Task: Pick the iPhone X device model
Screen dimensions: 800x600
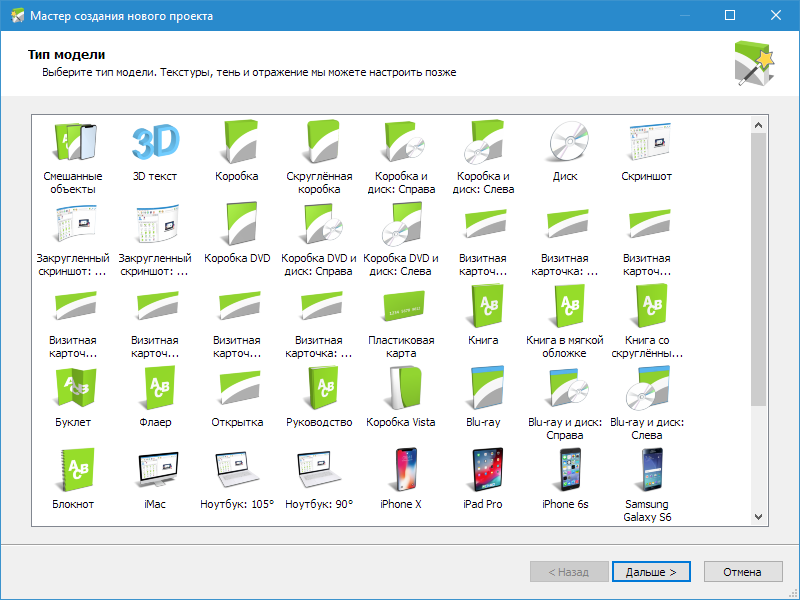Action: click(401, 471)
